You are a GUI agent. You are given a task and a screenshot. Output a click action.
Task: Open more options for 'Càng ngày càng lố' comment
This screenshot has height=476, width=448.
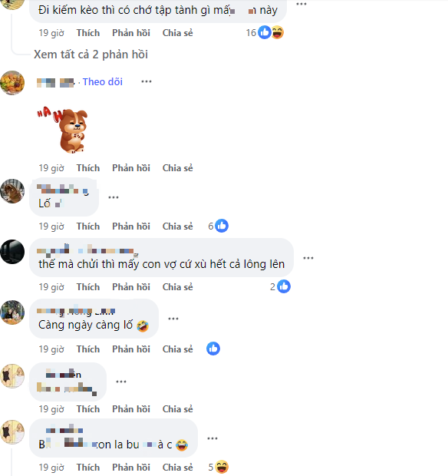click(173, 319)
